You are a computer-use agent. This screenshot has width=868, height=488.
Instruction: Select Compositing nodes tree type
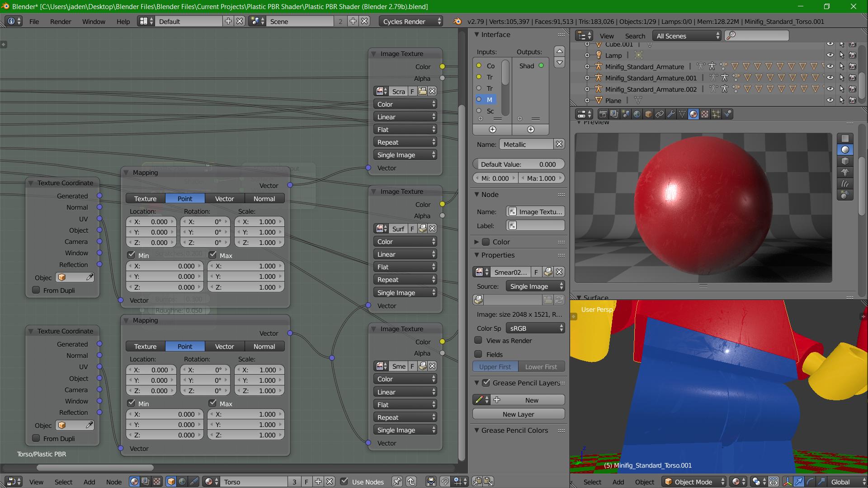(145, 482)
